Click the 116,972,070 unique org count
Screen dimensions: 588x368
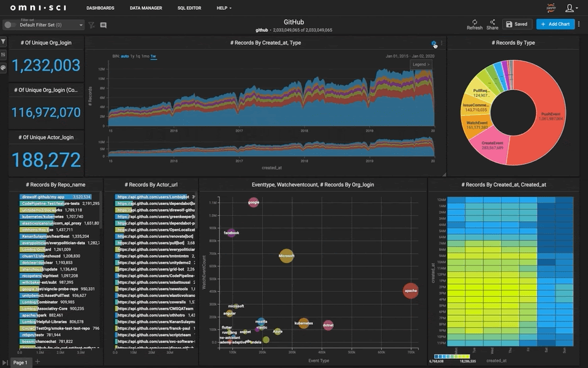click(46, 112)
